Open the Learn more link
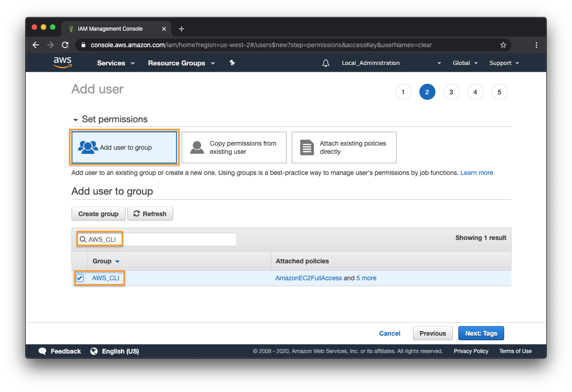The image size is (572, 392). (x=477, y=173)
